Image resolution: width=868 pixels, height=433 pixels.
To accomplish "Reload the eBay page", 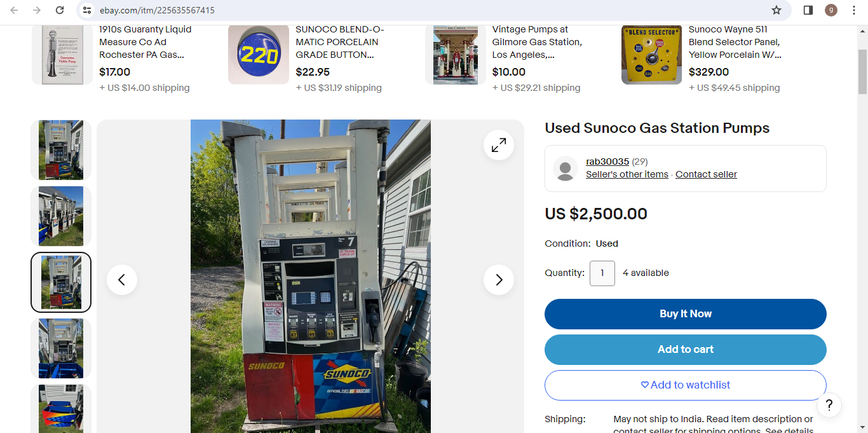I will (60, 10).
